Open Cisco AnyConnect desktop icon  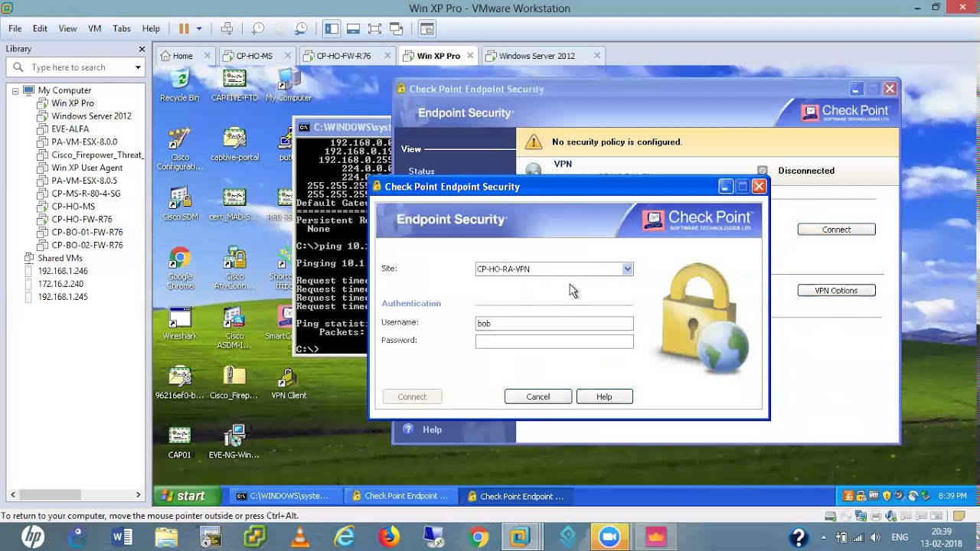[234, 268]
